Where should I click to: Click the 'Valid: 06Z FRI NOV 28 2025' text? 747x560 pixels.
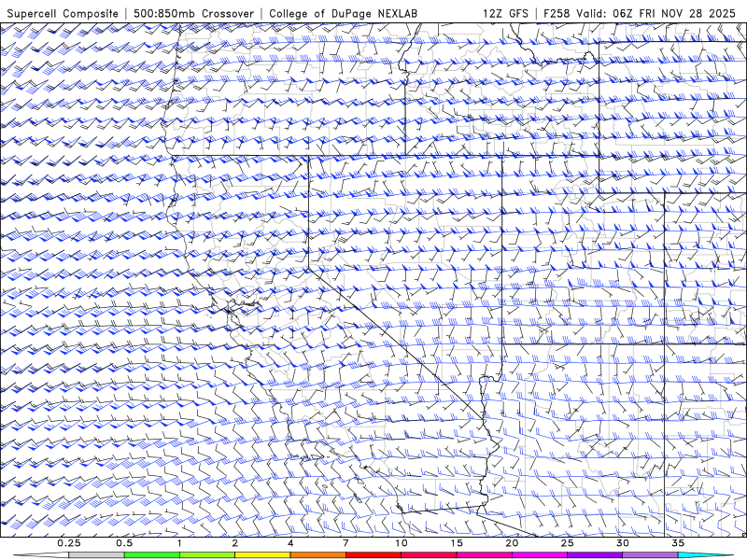655,13
